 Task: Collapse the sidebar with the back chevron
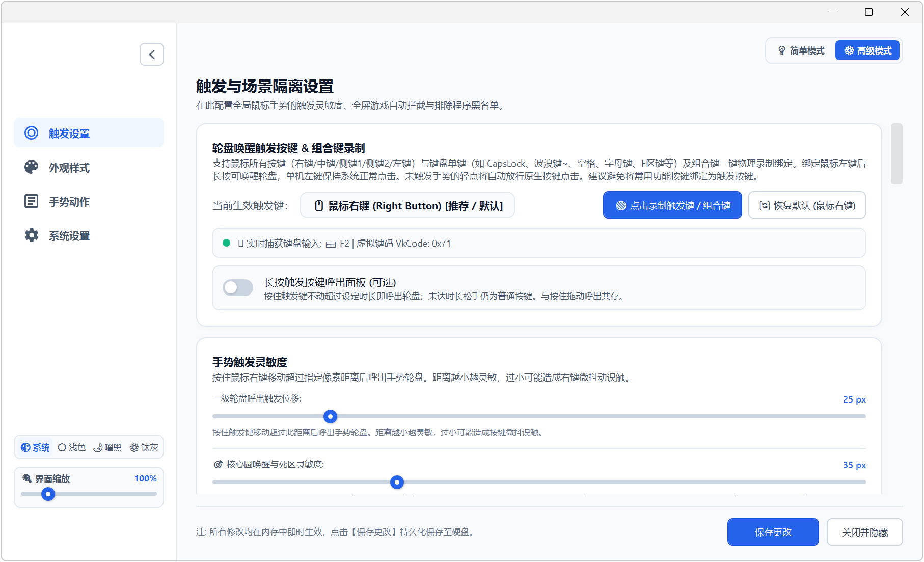pos(152,55)
